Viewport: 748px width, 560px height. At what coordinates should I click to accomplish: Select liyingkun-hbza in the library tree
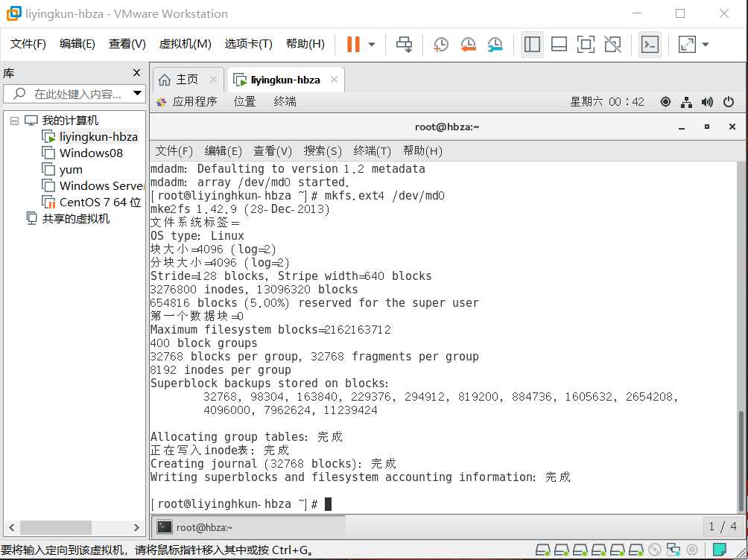click(x=98, y=137)
